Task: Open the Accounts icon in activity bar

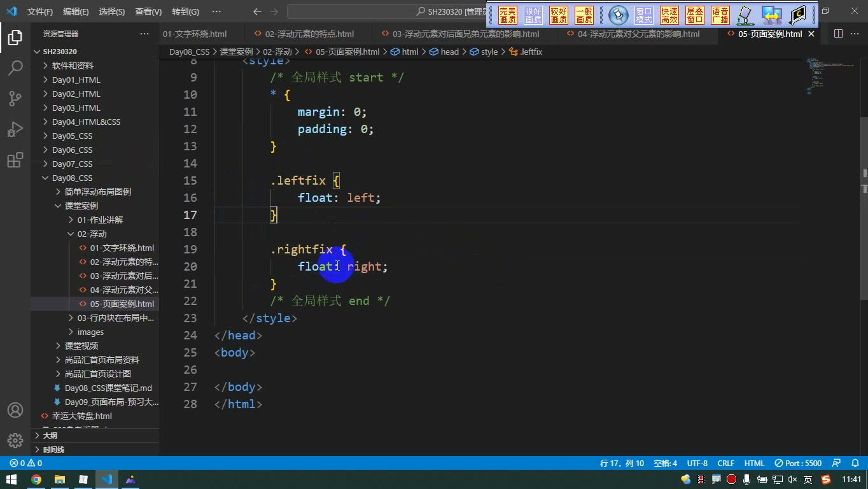Action: click(x=15, y=410)
